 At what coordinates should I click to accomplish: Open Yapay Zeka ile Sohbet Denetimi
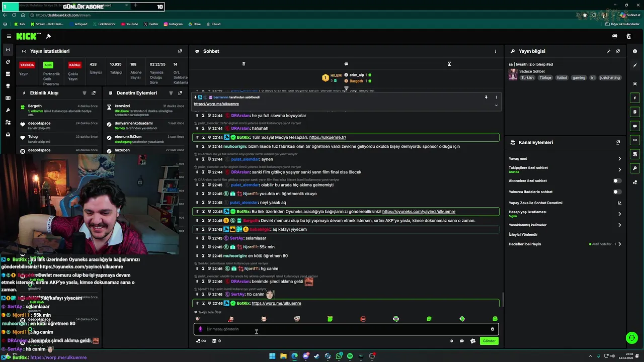[x=619, y=203]
